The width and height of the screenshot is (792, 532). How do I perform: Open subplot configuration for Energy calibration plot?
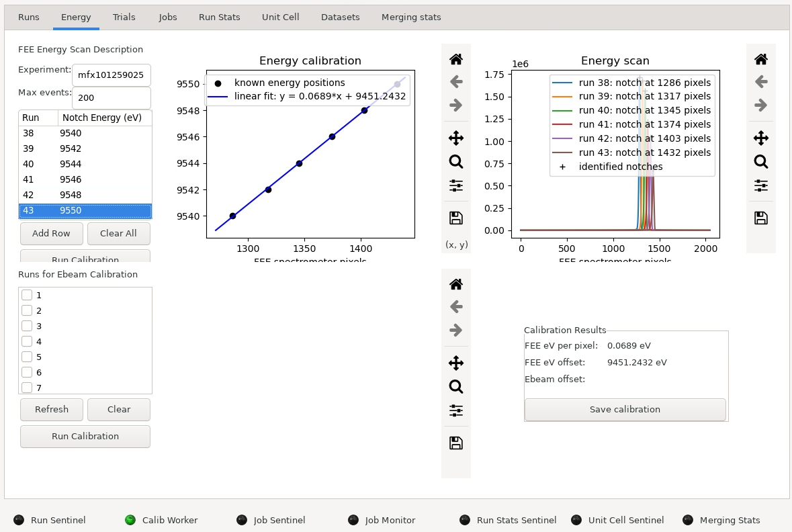[455, 185]
